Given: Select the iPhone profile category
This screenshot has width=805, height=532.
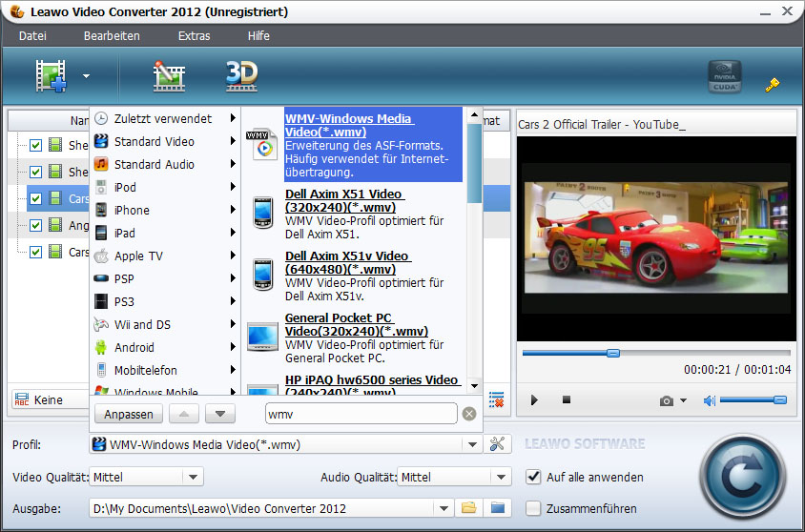Looking at the screenshot, I should coord(132,210).
